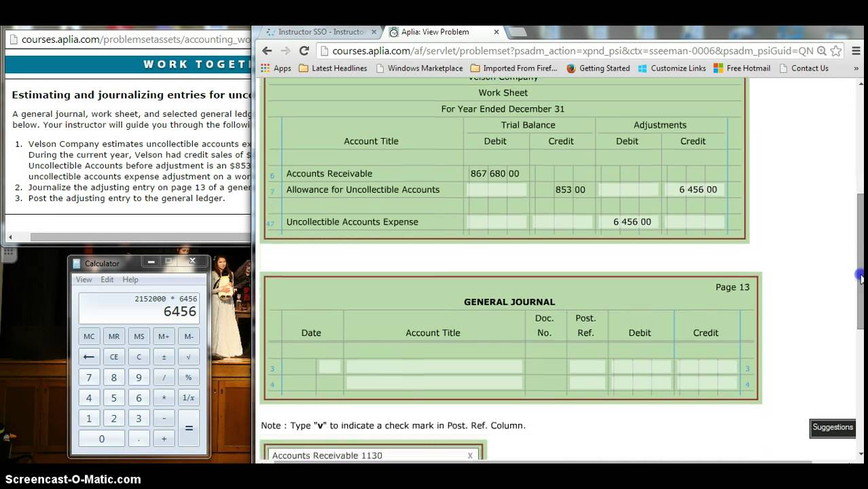Viewport: 868px width, 489px height.
Task: Open the Calculator Help menu
Action: point(130,279)
